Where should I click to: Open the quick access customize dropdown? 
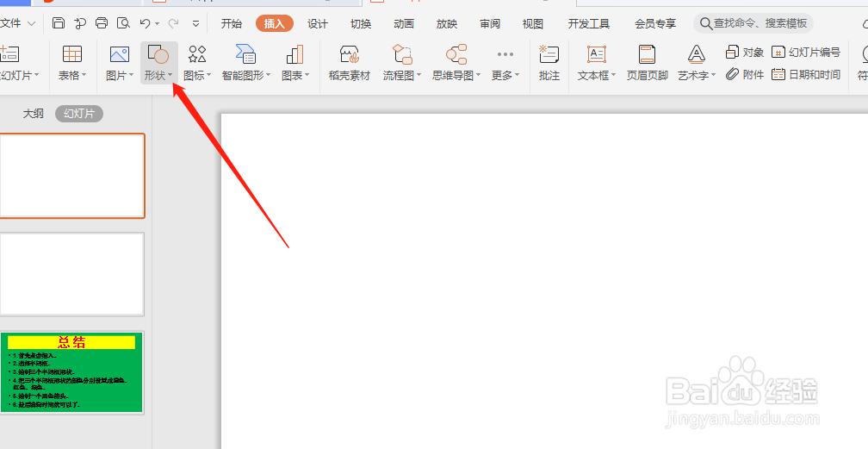195,24
